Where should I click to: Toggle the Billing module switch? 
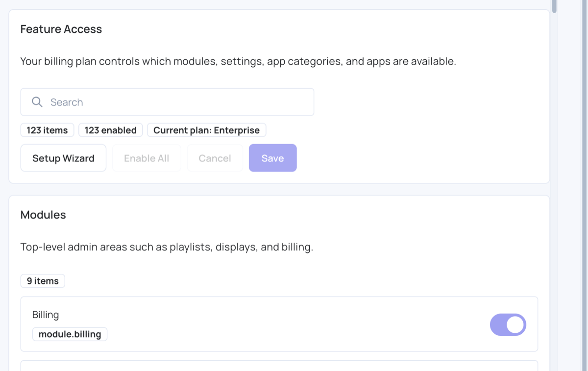(x=508, y=324)
